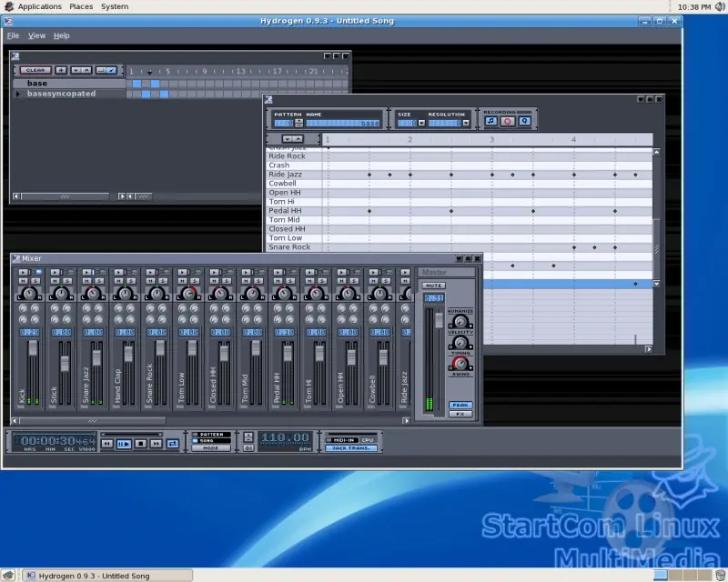This screenshot has height=582, width=728.
Task: Open the pattern Size dropdown
Action: [x=421, y=124]
